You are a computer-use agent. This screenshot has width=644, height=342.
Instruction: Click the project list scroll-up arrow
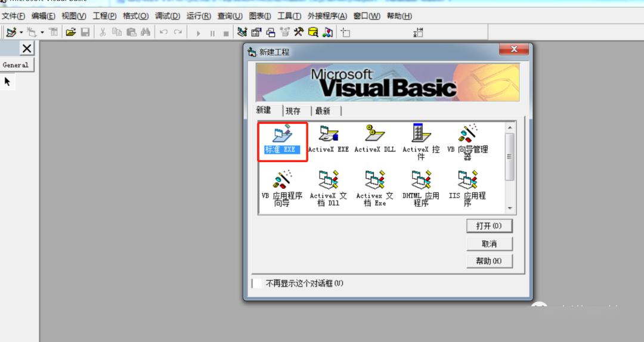[510, 128]
